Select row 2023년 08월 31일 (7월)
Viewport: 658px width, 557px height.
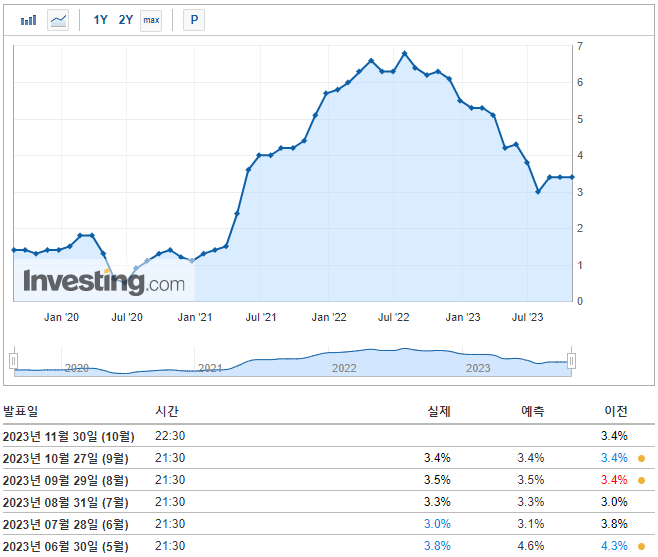(329, 502)
